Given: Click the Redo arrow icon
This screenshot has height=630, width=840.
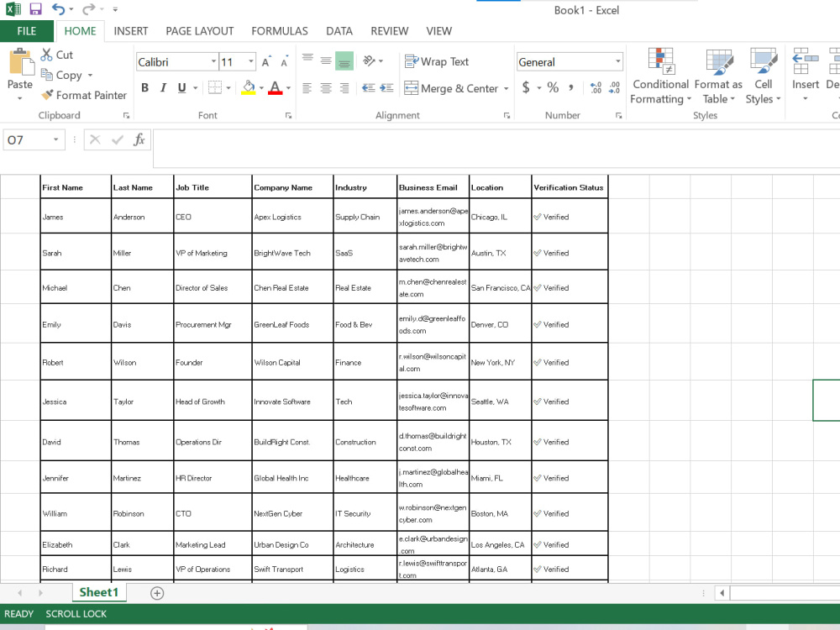Looking at the screenshot, I should click(88, 9).
